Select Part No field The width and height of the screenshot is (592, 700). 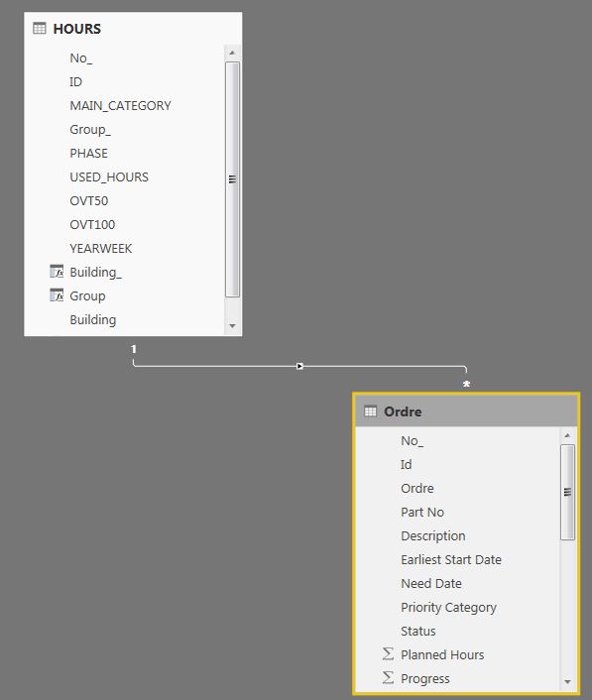click(x=422, y=512)
